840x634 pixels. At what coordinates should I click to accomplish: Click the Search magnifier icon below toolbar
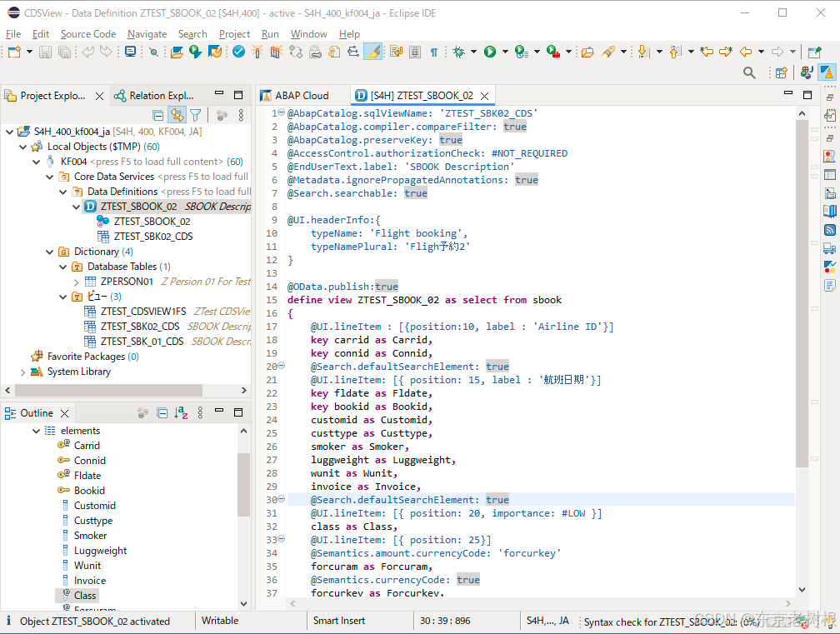pyautogui.click(x=749, y=72)
